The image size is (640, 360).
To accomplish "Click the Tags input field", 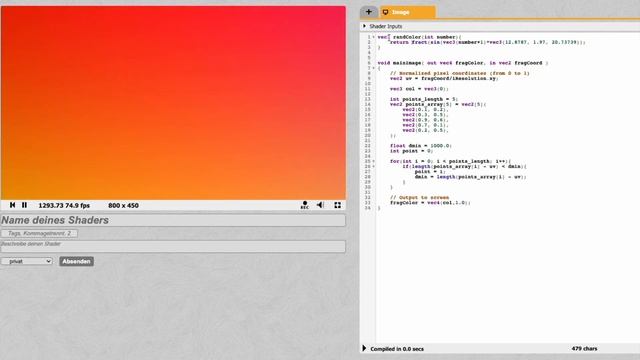I will pyautogui.click(x=39, y=233).
